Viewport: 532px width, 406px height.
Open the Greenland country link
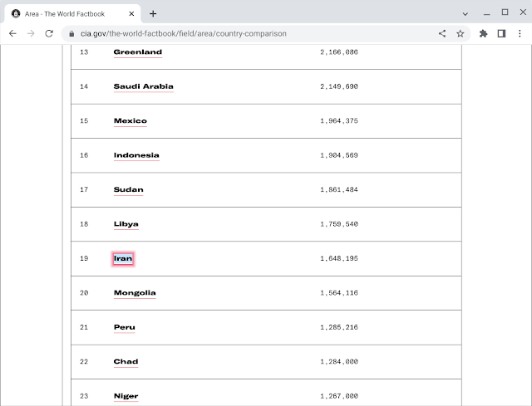click(x=137, y=51)
